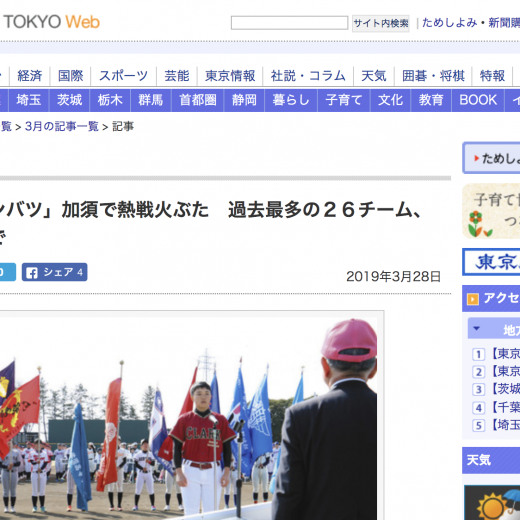Open 社説・コラム section
This screenshot has height=520, width=520.
(x=308, y=76)
